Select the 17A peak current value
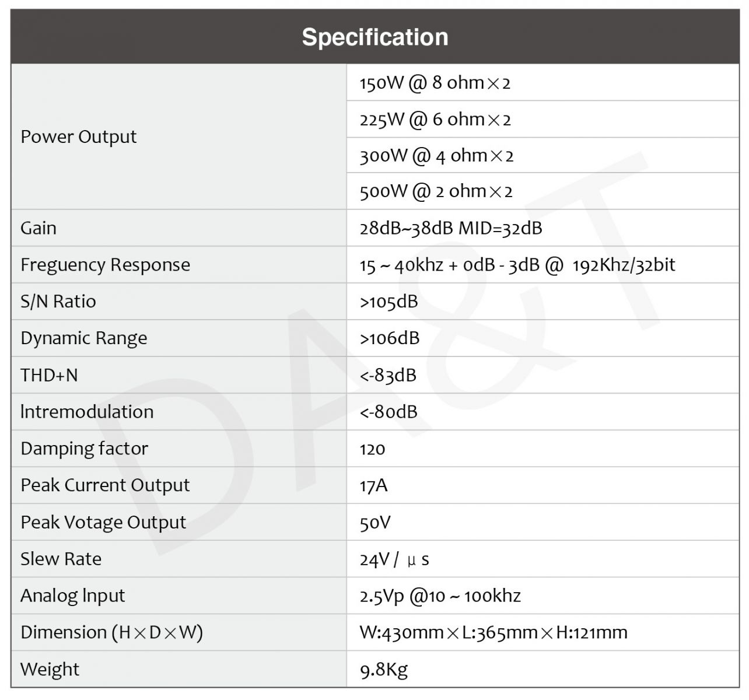Viewport: 749px width, 700px height. 373,485
